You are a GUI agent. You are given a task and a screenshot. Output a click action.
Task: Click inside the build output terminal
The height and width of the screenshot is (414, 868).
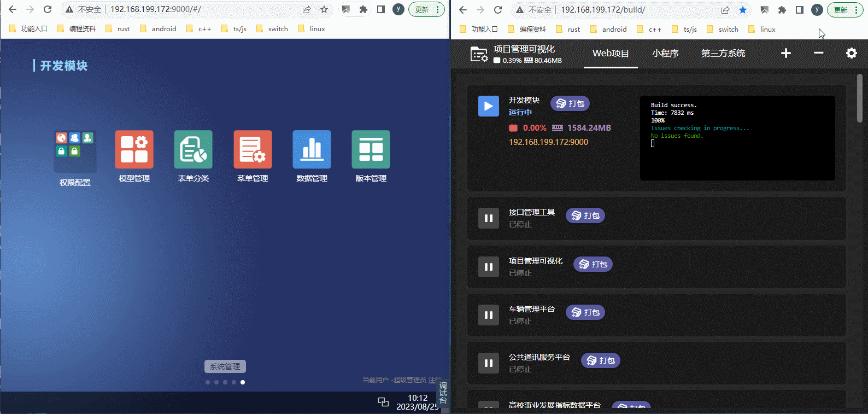(x=737, y=138)
